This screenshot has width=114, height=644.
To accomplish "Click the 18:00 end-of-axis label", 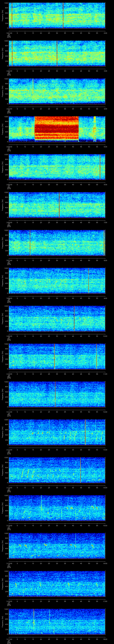I will [x=105, y=639].
